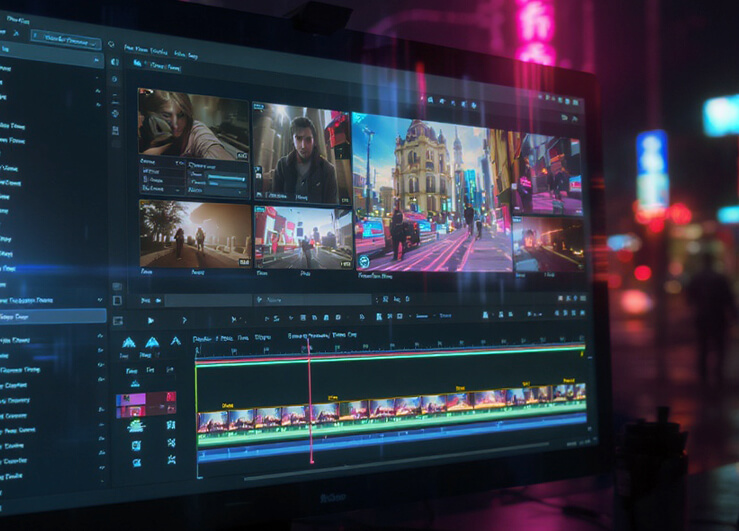Click the hexagonal tag icon beside the top dropdown

point(111,44)
